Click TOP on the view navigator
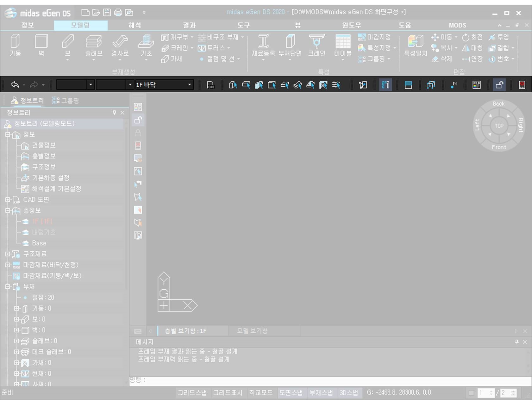Screen dimensions: 532x400 [x=499, y=126]
